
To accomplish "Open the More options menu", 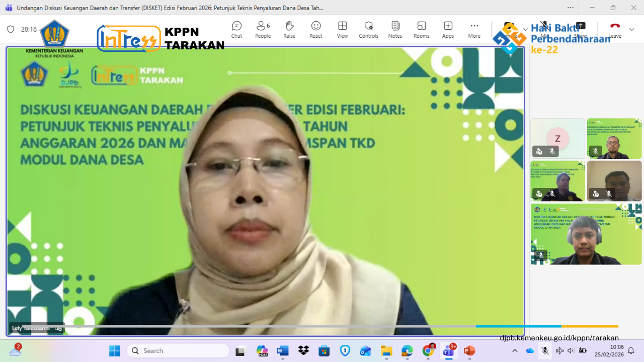I will (474, 29).
